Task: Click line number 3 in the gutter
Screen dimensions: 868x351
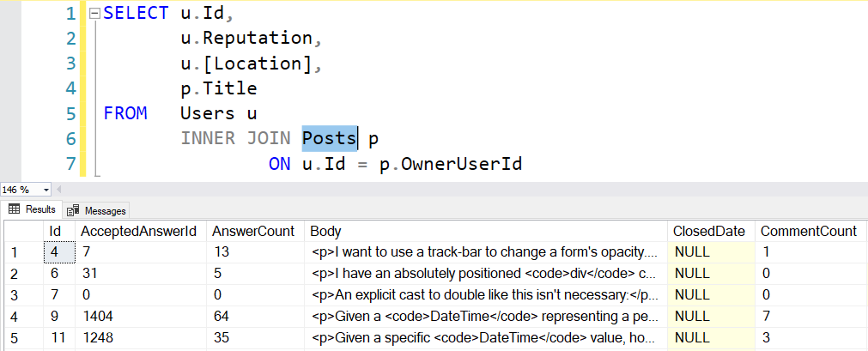Action: click(70, 64)
